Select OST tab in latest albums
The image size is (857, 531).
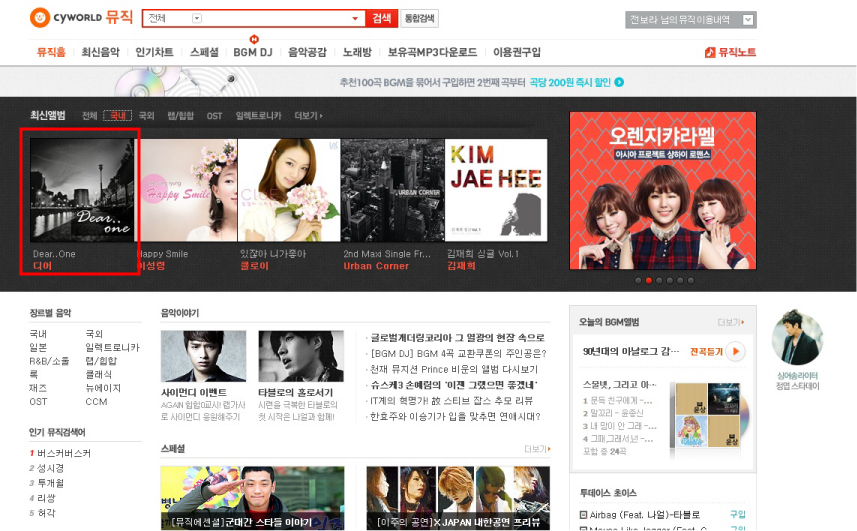214,116
